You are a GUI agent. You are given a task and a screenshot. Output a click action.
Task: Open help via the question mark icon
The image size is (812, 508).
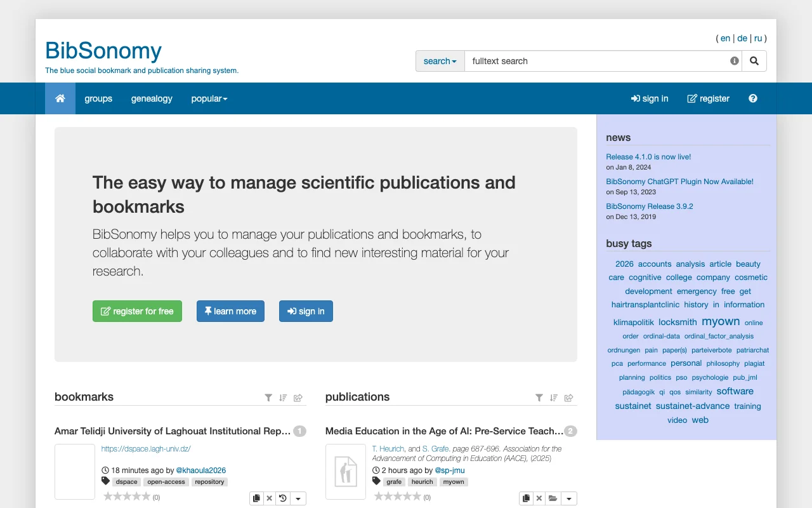pyautogui.click(x=753, y=98)
